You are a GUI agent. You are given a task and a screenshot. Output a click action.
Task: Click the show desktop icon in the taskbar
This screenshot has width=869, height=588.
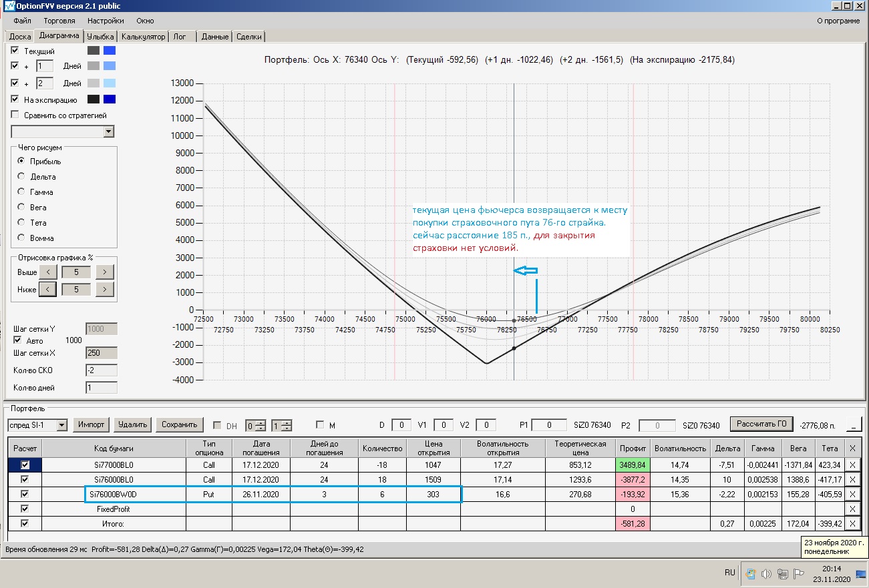pyautogui.click(x=861, y=573)
